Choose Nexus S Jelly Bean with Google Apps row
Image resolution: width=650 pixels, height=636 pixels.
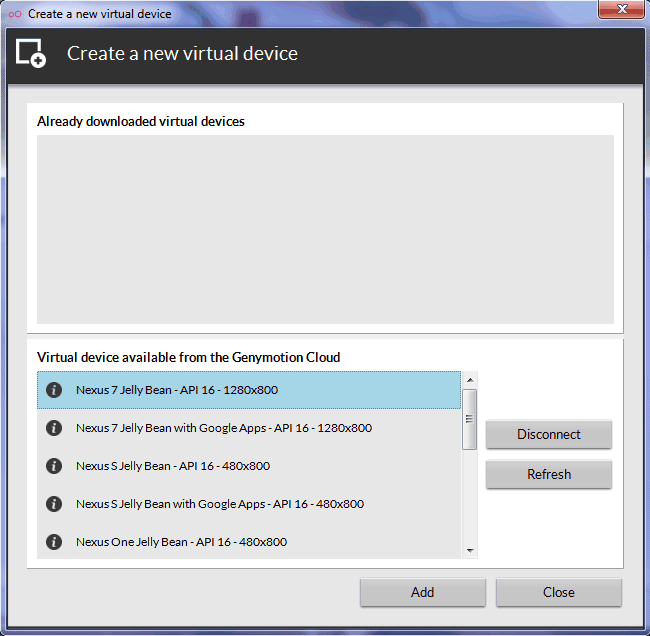[249, 504]
